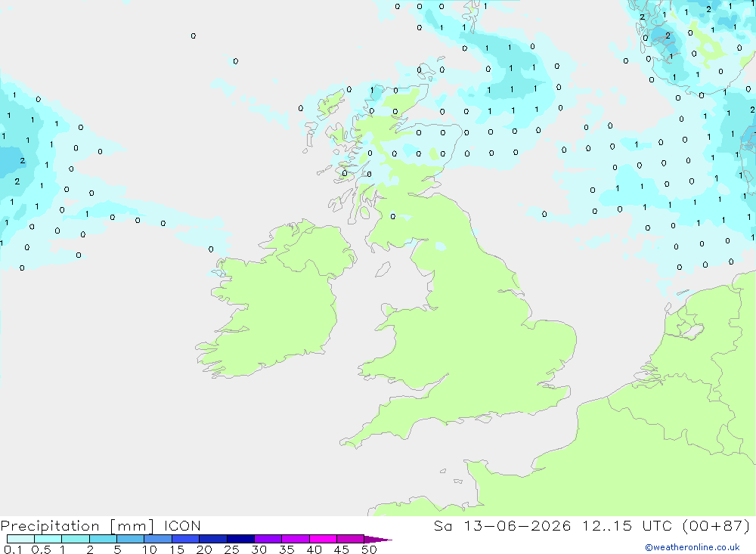Select the 2–5 mm legend color
756x554 pixels.
(x=103, y=539)
